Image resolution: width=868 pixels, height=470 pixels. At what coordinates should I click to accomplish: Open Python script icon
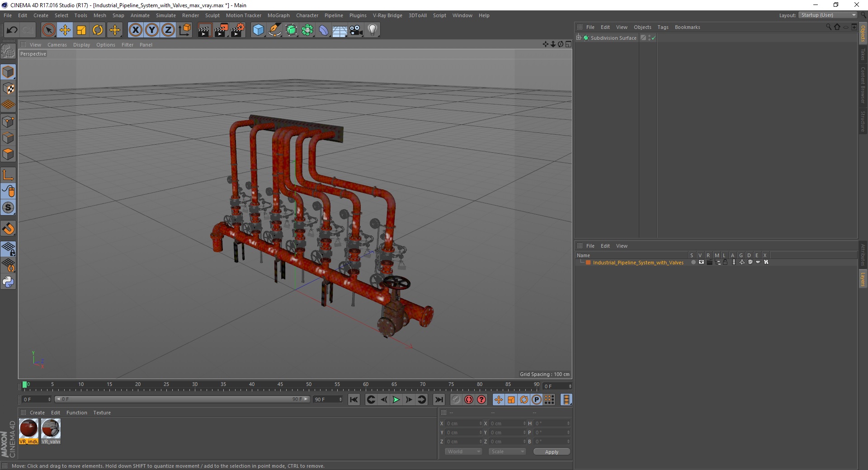tap(8, 282)
